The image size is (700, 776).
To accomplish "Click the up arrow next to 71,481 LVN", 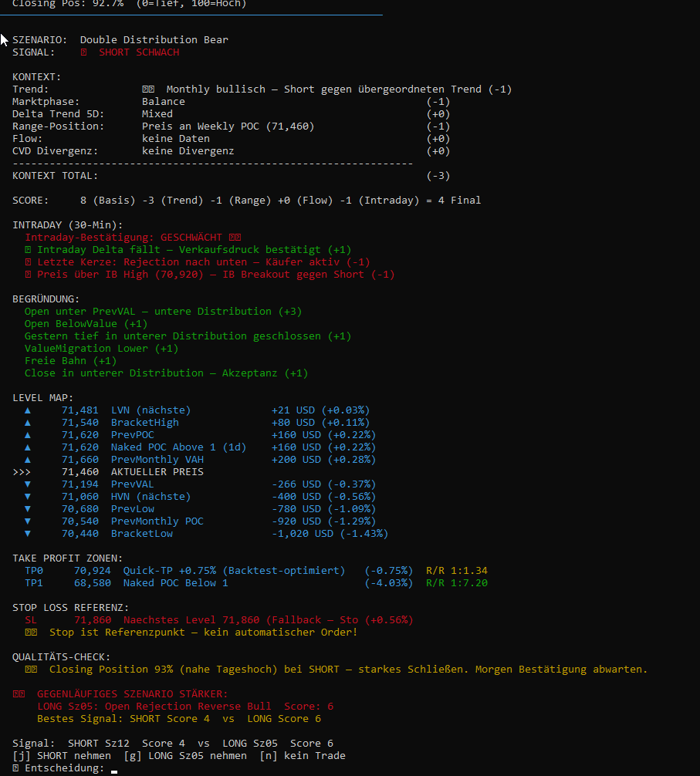I will point(28,410).
